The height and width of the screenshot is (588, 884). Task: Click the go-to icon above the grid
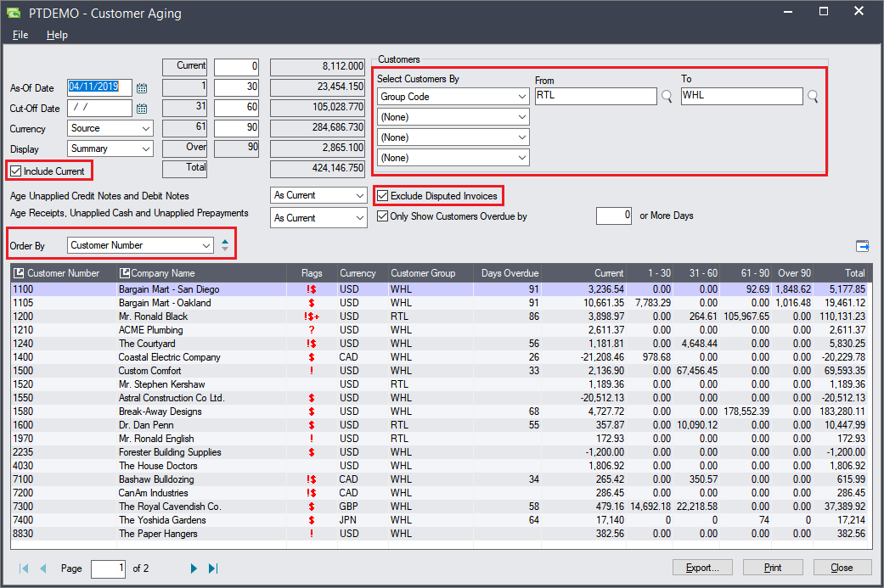coord(862,246)
